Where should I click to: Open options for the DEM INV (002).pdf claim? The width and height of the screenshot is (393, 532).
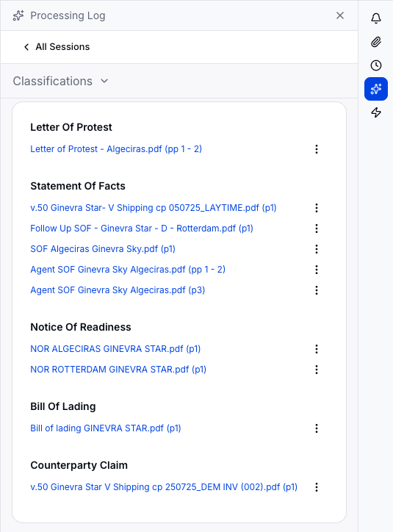(x=317, y=487)
